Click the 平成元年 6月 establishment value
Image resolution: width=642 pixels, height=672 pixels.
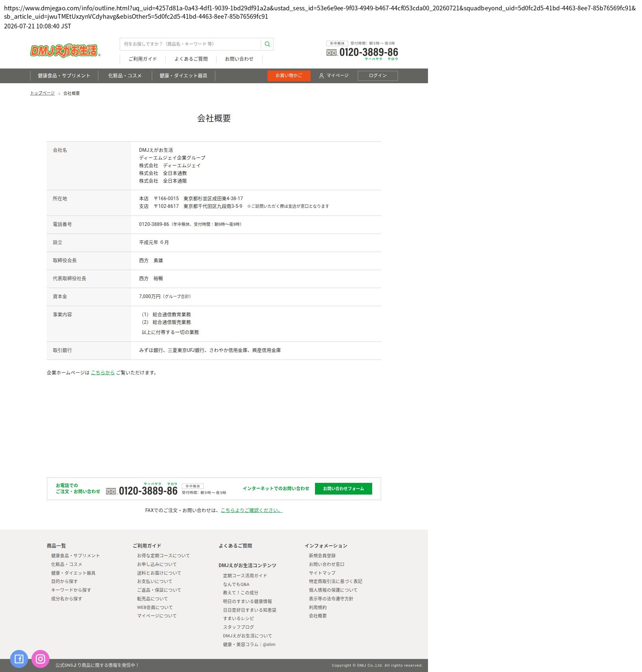coord(154,242)
